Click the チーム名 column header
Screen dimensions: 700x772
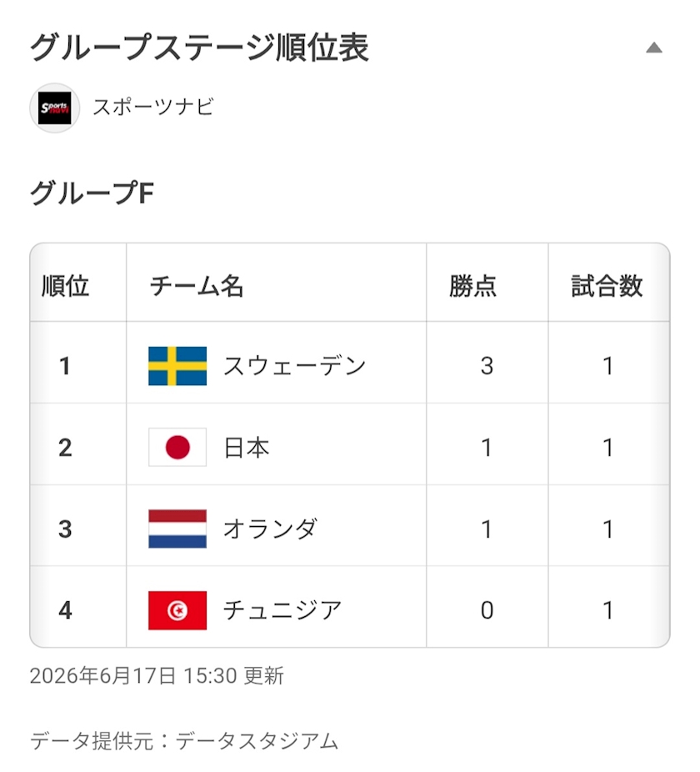197,286
